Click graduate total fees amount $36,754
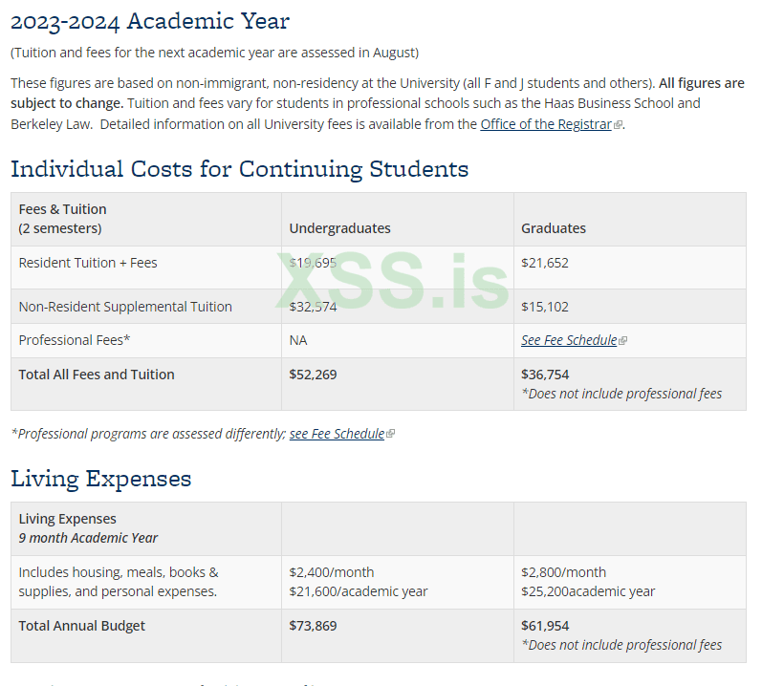The image size is (784, 686). 545,375
